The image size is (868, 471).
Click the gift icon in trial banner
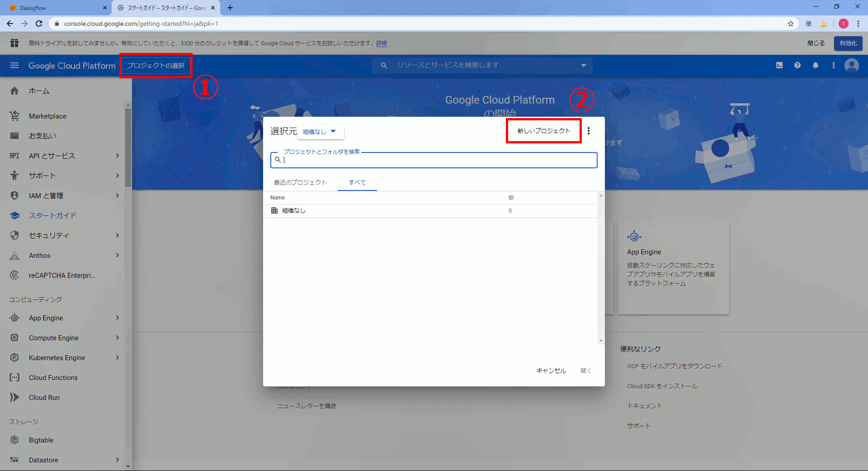(14, 43)
